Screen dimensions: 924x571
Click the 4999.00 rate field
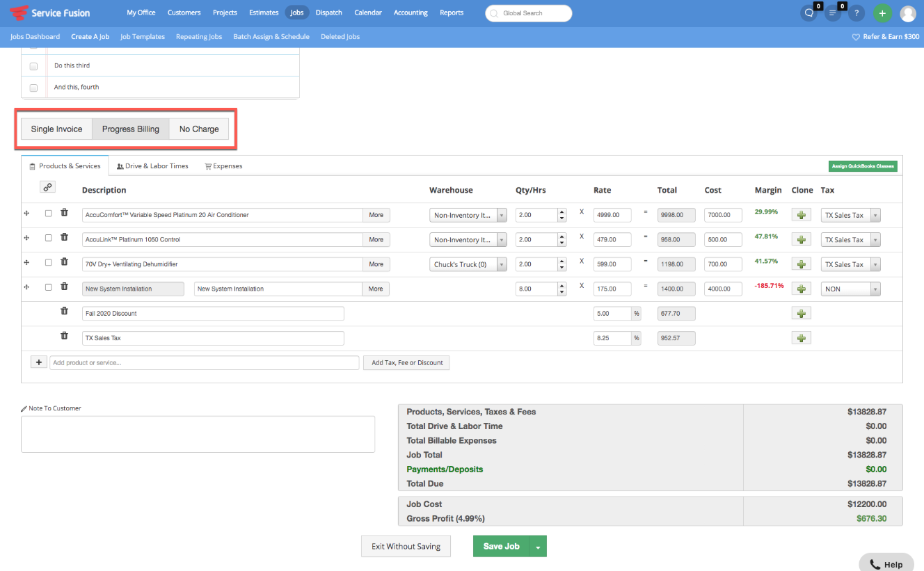(612, 215)
